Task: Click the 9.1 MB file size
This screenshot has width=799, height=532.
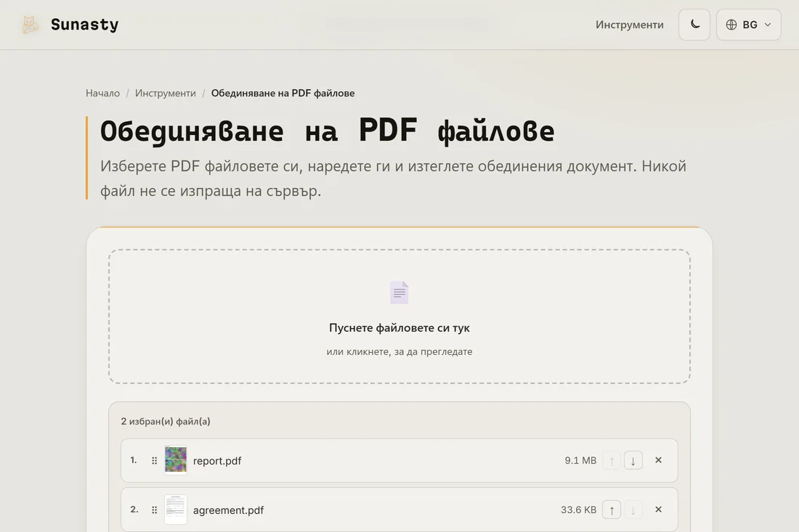Action: [x=580, y=461]
